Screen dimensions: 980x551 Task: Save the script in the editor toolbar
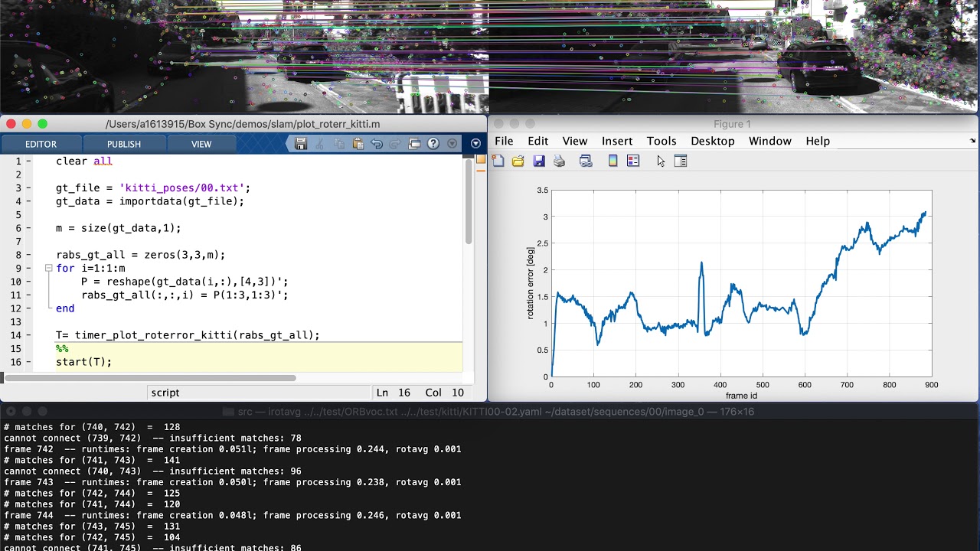301,144
